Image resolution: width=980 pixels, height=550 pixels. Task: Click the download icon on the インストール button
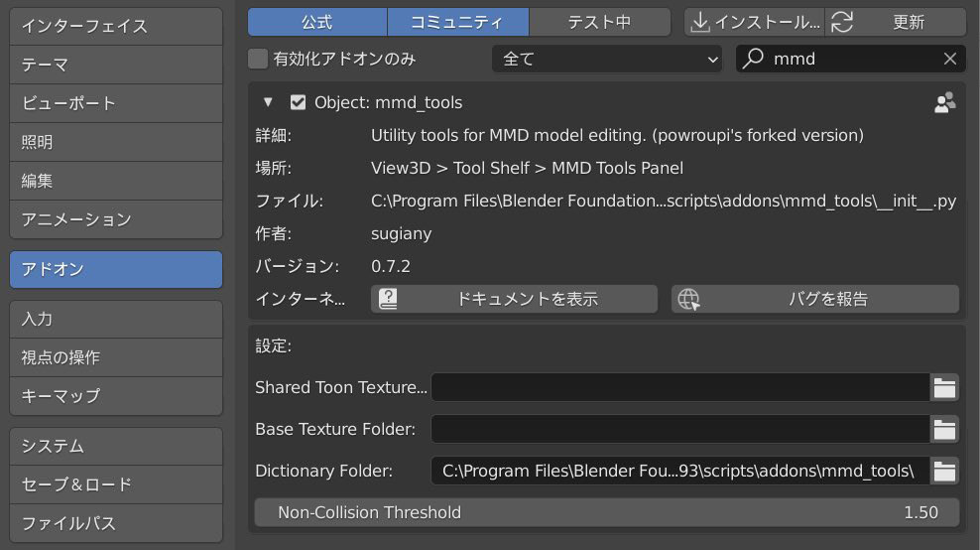[700, 23]
